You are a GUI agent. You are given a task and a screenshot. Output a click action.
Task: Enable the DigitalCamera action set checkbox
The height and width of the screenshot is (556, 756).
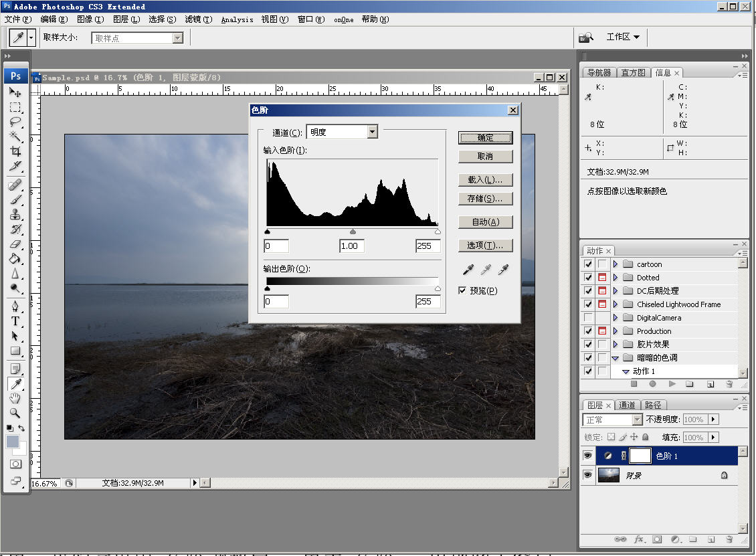coord(587,317)
